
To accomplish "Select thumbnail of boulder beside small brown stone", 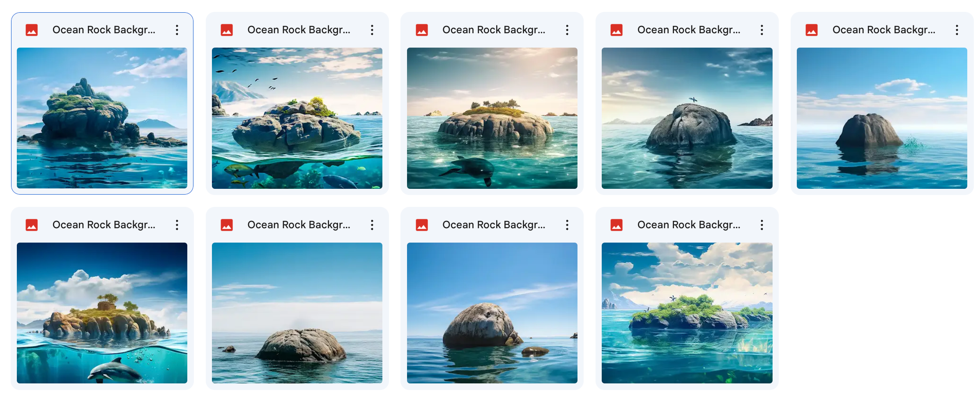I will [492, 313].
